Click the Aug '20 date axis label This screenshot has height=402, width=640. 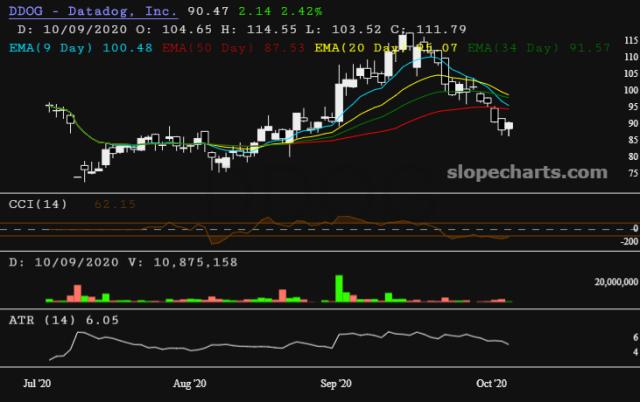click(x=189, y=382)
